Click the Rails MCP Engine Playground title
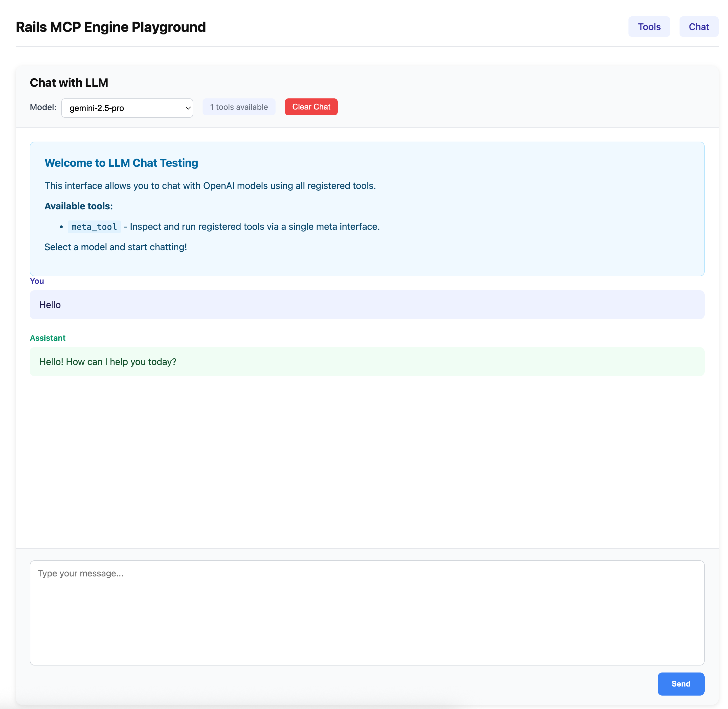This screenshot has height=709, width=728. tap(111, 27)
